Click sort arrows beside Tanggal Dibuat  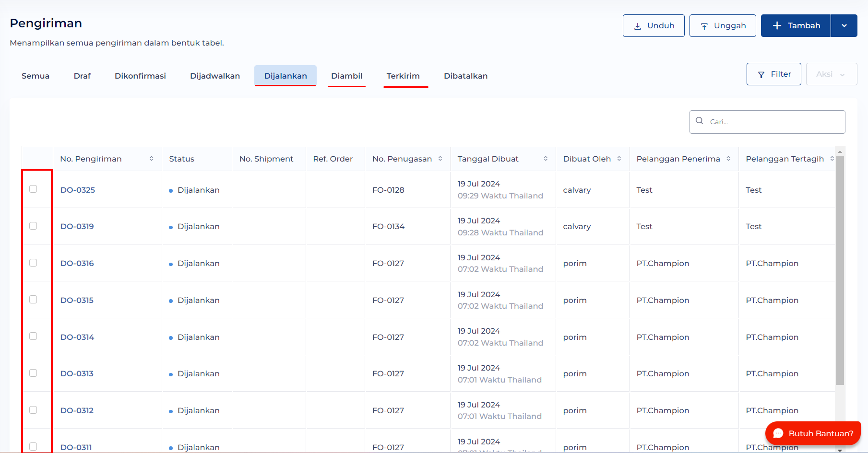pos(546,159)
